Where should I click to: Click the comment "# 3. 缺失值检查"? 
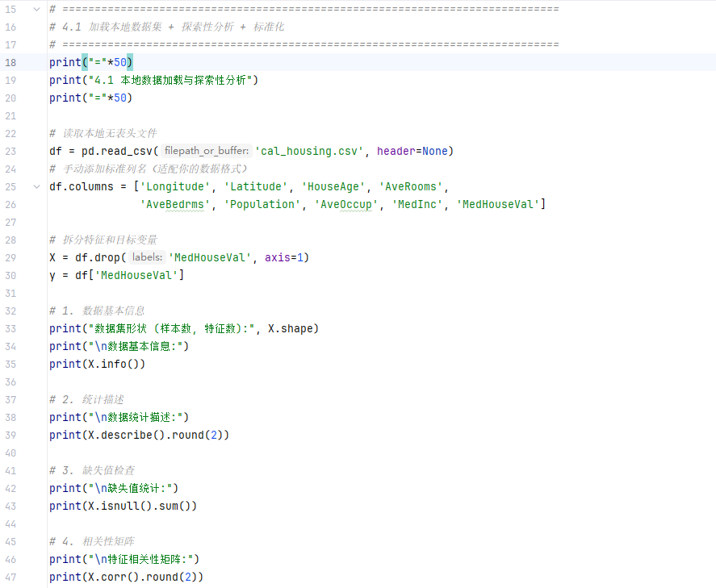pyautogui.click(x=92, y=470)
